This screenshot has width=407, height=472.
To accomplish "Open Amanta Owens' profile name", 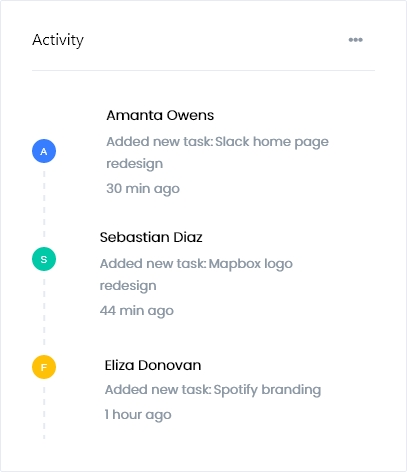I will click(x=160, y=115).
